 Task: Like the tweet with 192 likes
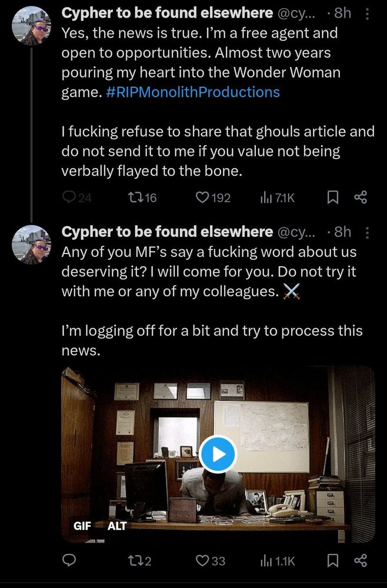(204, 198)
